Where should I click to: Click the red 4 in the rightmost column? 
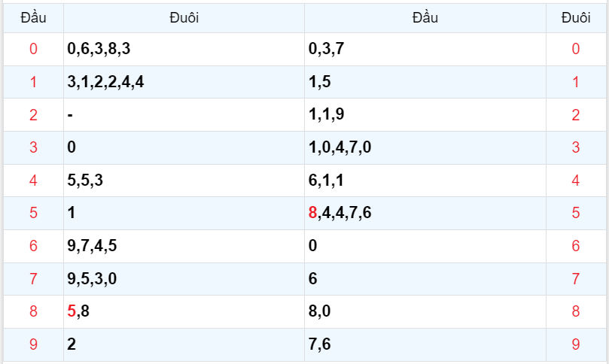point(576,180)
